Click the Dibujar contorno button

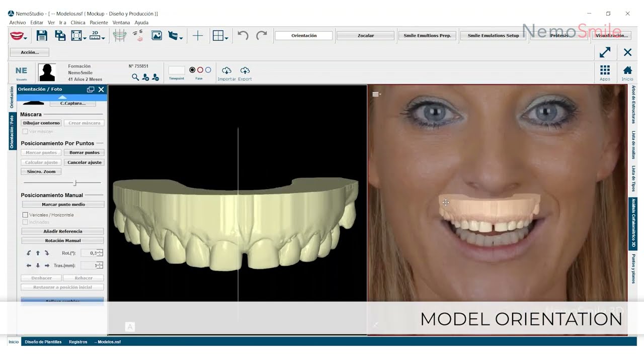click(41, 123)
